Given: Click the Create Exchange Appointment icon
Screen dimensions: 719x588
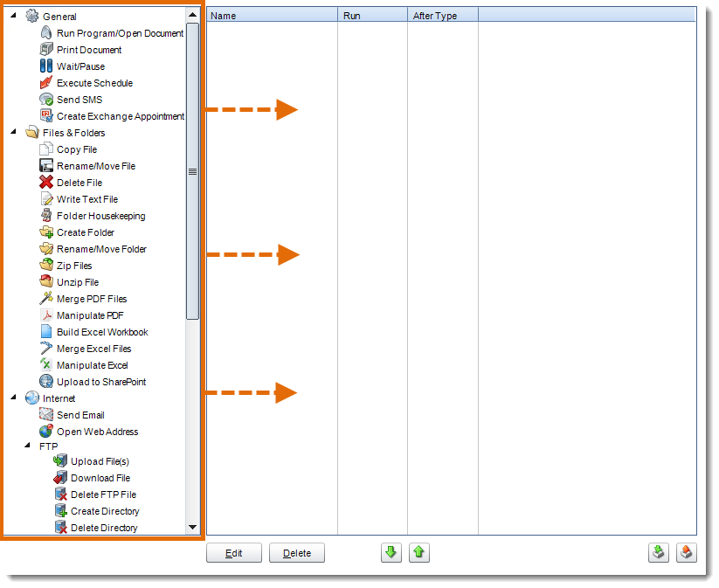Looking at the screenshot, I should 46,116.
